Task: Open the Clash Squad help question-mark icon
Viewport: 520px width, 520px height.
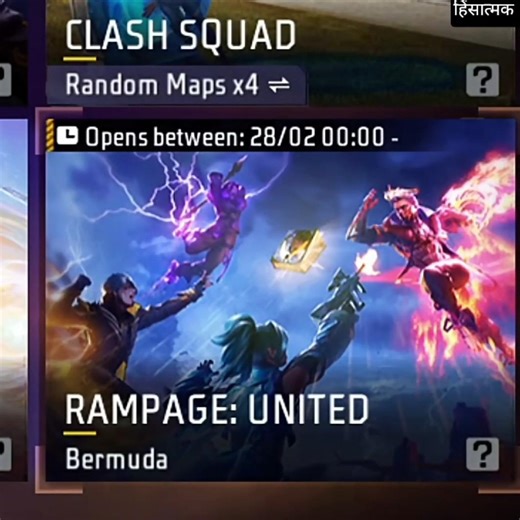Action: tap(482, 80)
